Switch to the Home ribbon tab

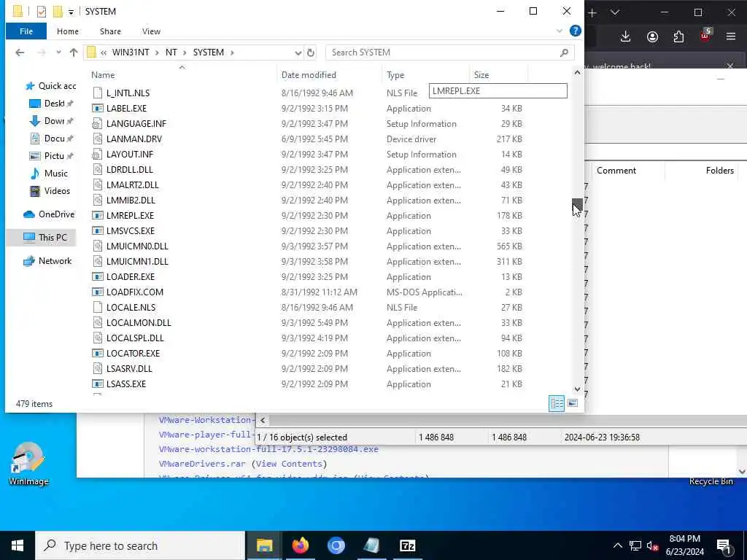[68, 31]
